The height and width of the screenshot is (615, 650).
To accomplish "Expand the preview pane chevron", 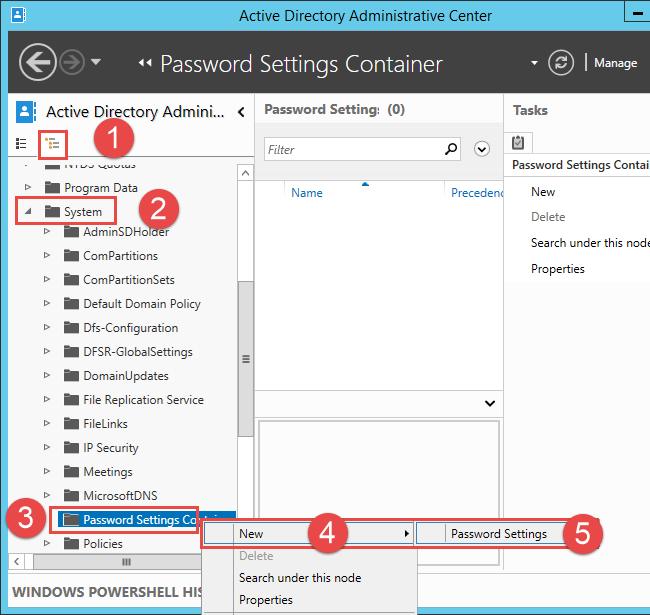I will click(490, 404).
